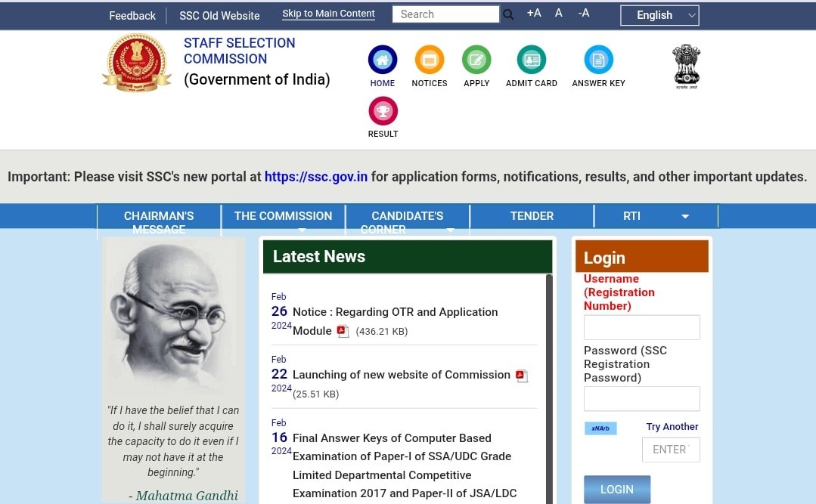Click the Feb 16 2024 date
Screen dimensions: 816x504
pyautogui.click(x=281, y=437)
